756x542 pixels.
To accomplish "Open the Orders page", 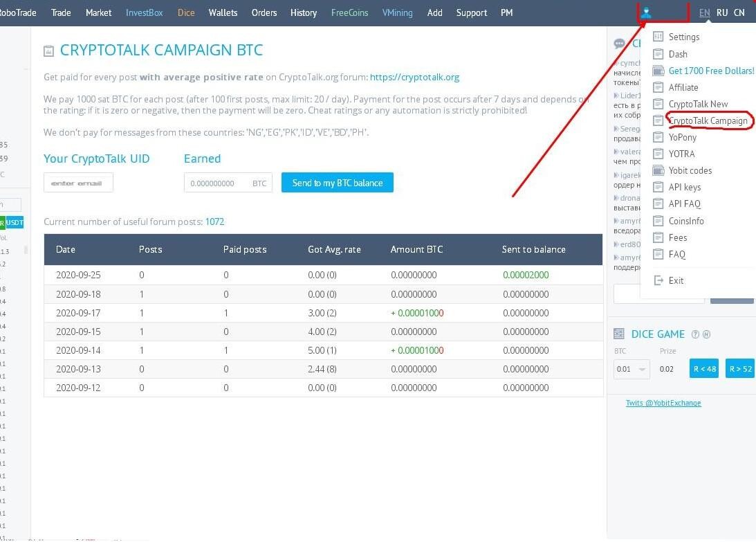I will coord(264,12).
